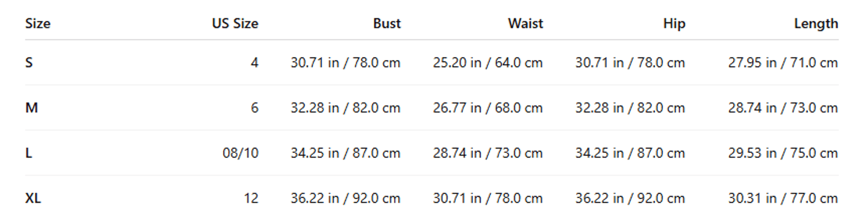Screen dimensions: 868x219
Task: Click the US Size column header
Action: [x=235, y=23]
